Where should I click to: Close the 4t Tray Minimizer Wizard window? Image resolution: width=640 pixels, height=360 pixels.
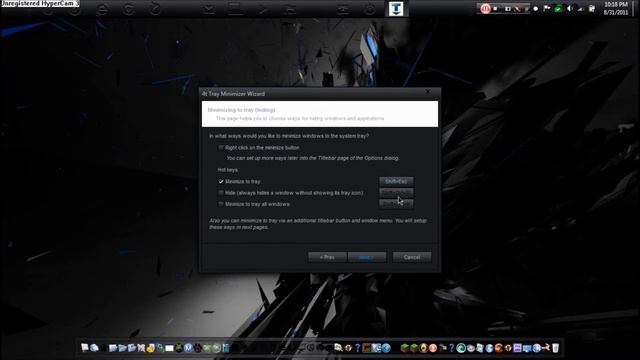point(428,92)
